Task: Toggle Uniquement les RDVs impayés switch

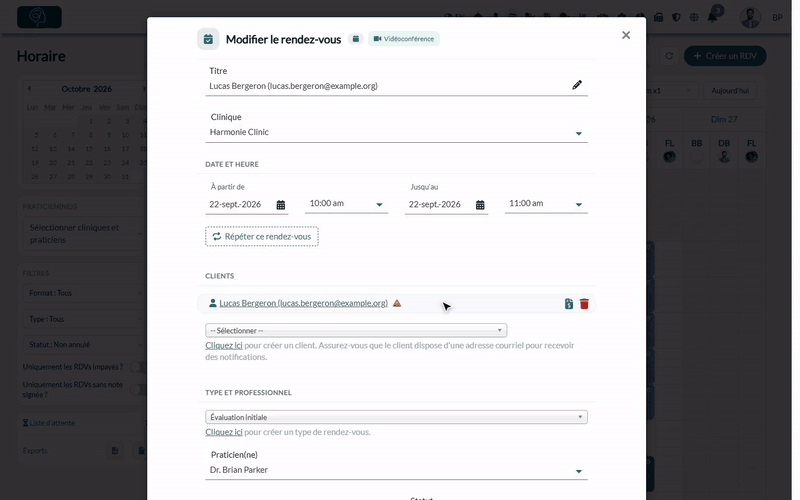Action: pos(138,367)
